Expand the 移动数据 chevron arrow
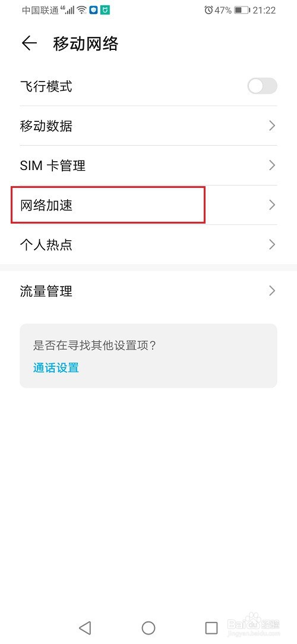This screenshot has height=644, width=297. point(271,125)
